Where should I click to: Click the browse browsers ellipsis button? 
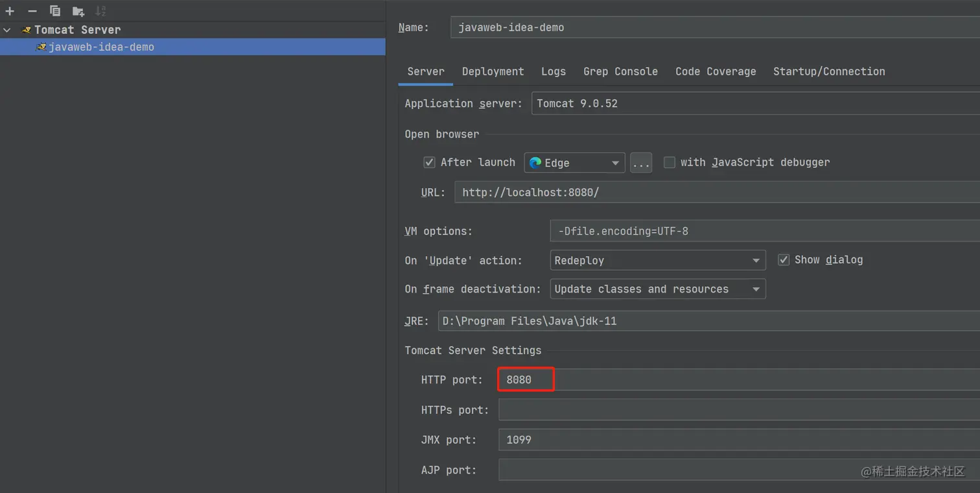click(x=641, y=163)
